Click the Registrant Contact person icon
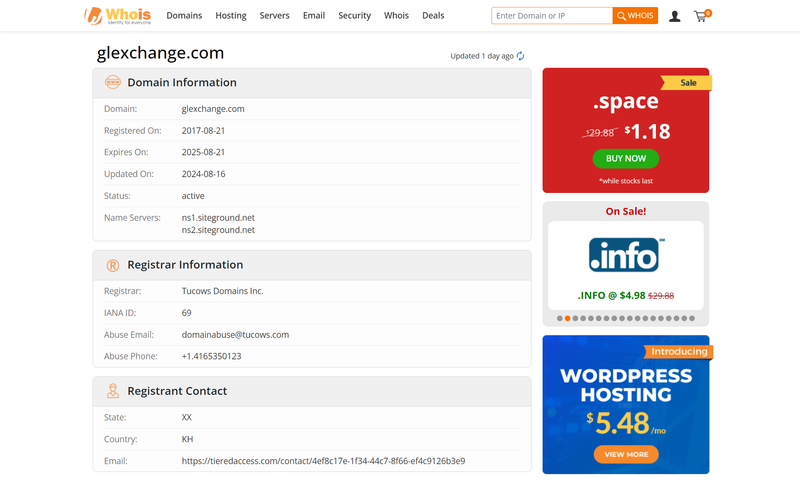The image size is (800, 483). pos(113,391)
